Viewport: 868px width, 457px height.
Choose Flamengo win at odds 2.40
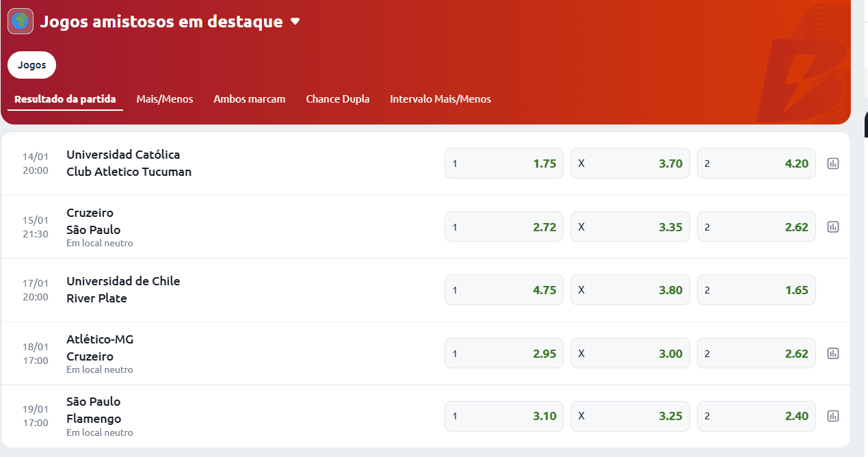(x=757, y=415)
